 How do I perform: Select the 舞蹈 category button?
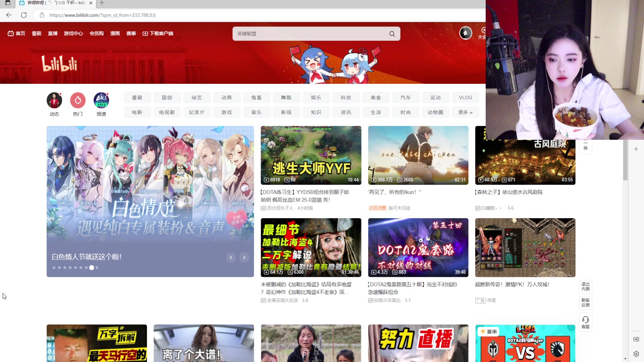286,98
